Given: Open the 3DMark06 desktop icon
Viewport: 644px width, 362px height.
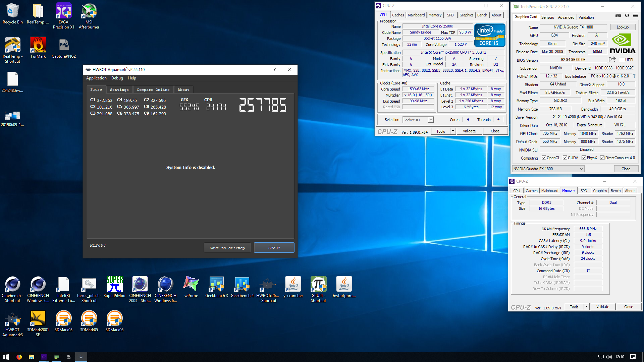Looking at the screenshot, I should pyautogui.click(x=114, y=321).
